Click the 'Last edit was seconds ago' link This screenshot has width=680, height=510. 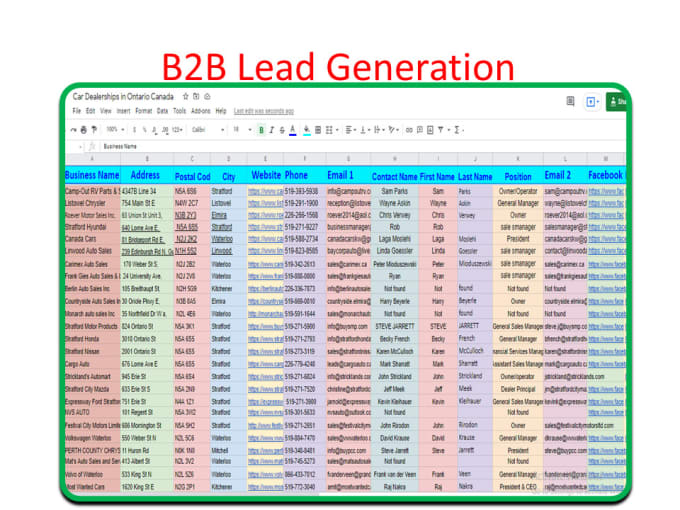[x=264, y=111]
